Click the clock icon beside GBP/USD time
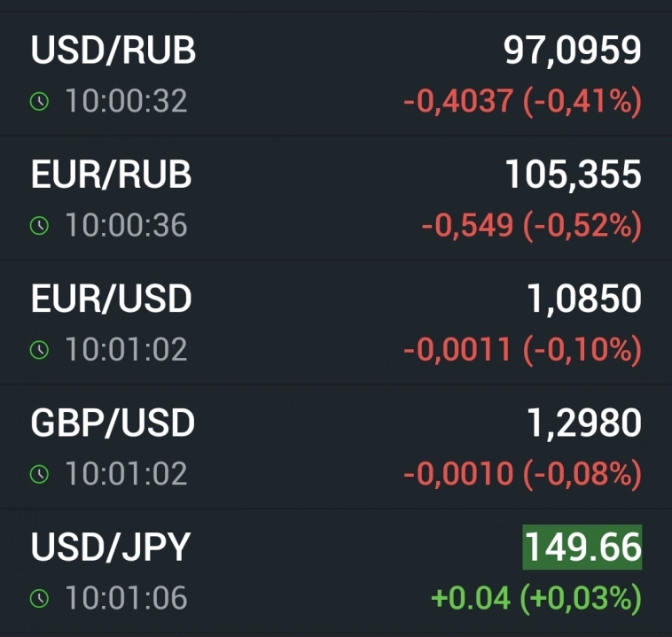This screenshot has height=637, width=672. click(x=39, y=474)
